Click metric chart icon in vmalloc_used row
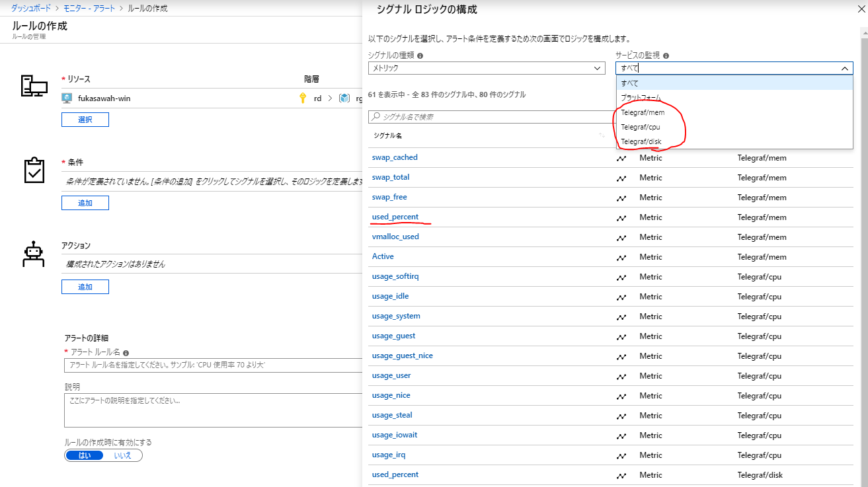Viewport: 868px width, 487px height. (x=621, y=237)
